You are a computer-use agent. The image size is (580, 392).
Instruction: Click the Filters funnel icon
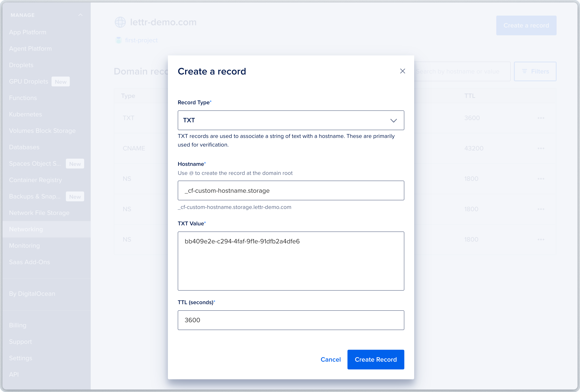coord(524,71)
